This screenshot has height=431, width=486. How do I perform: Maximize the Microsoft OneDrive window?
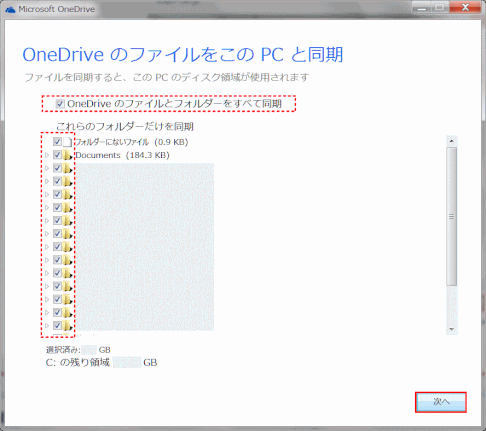point(440,7)
